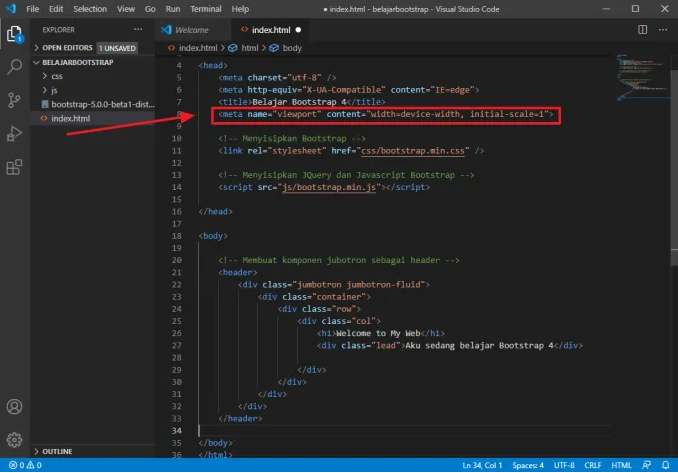This screenshot has width=678, height=473.
Task: Open Explorer Views and More Actions ellipsis
Action: (138, 29)
